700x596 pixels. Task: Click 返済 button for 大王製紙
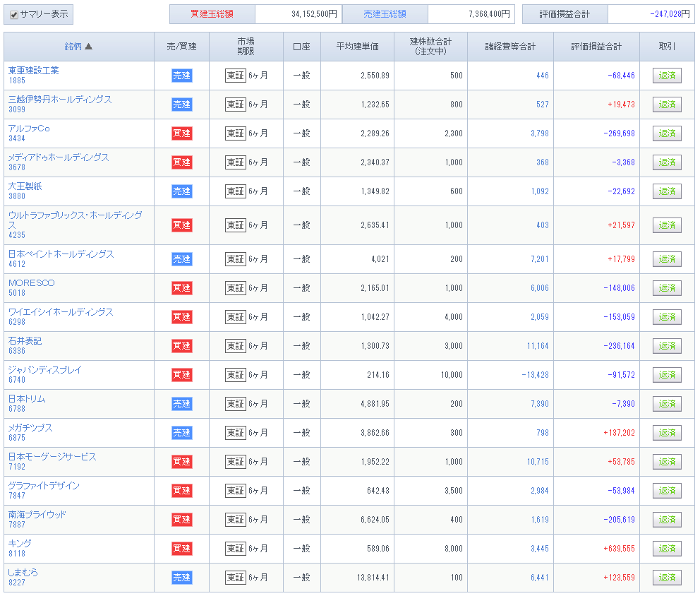(x=667, y=191)
